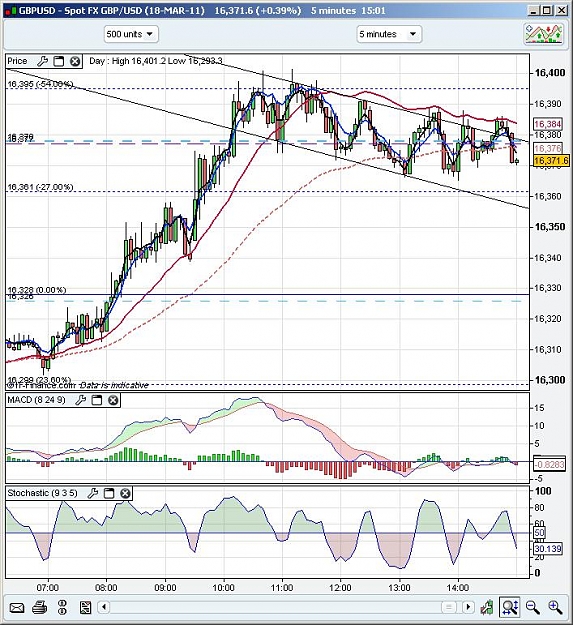Toggle the zoom with arrows tool

[x=510, y=607]
